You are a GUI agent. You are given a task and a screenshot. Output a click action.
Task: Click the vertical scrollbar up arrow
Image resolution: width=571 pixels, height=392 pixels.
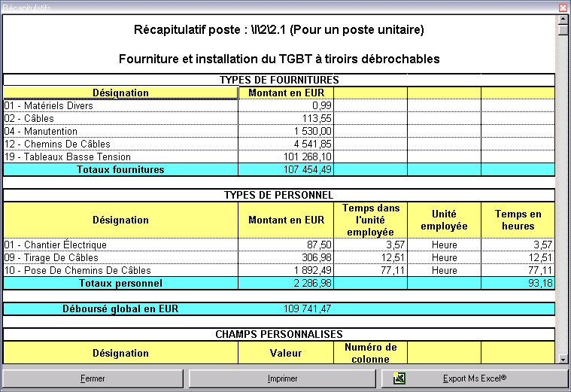point(563,20)
